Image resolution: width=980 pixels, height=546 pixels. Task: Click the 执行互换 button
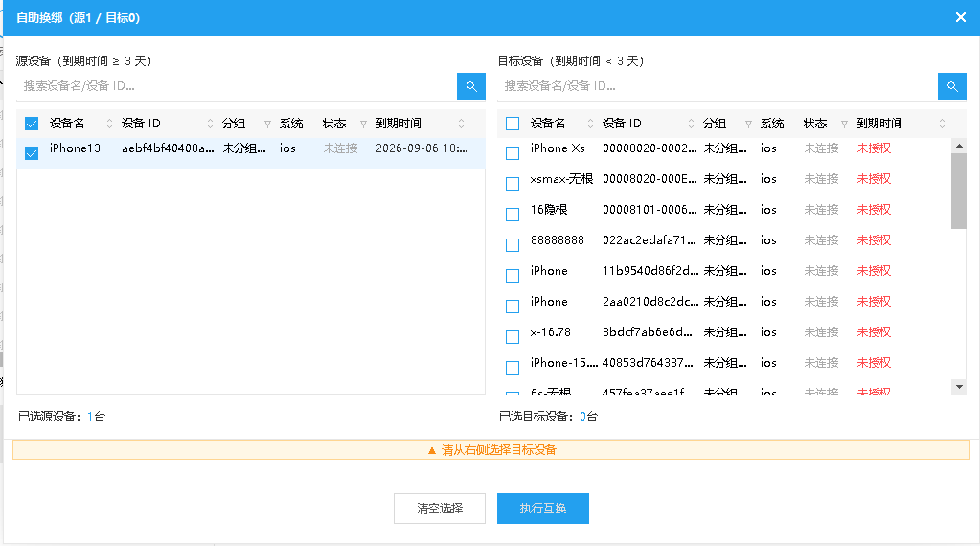point(543,509)
